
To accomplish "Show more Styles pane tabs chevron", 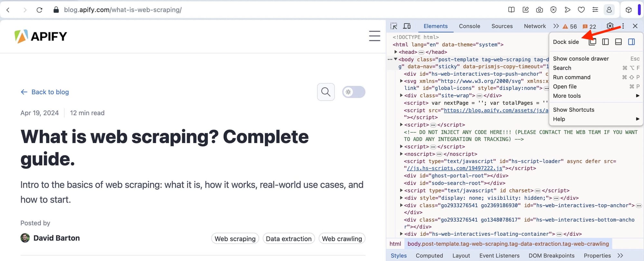I will [x=620, y=256].
